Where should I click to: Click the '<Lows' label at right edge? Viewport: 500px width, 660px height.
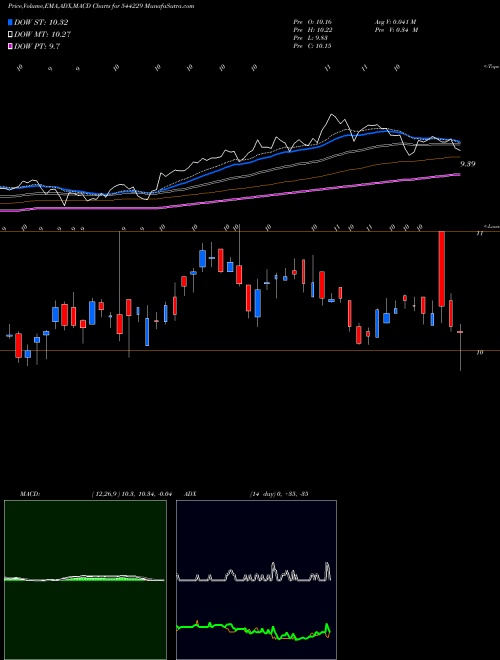(x=492, y=226)
